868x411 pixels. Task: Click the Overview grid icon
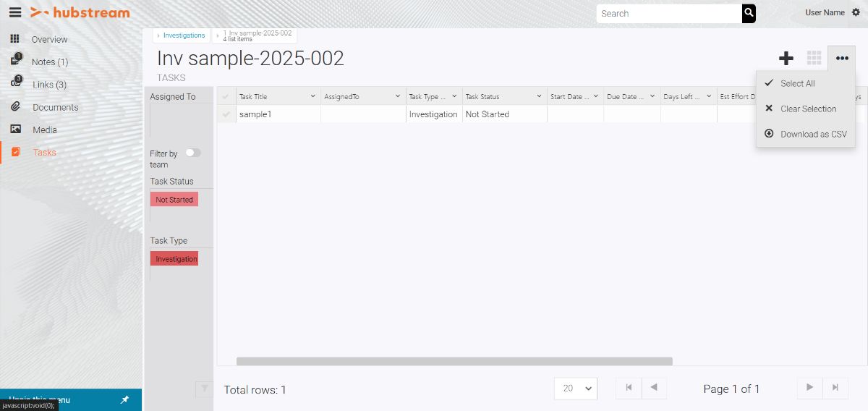[x=14, y=39]
